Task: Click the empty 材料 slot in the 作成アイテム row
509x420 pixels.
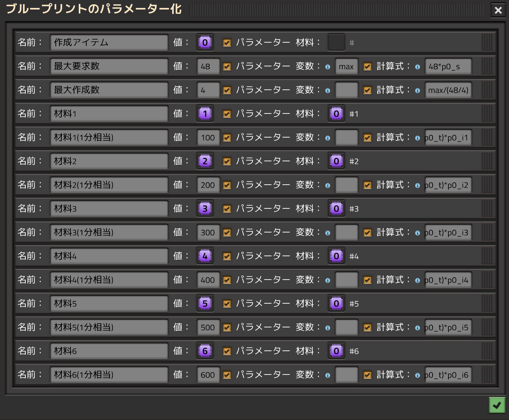Action: click(336, 42)
